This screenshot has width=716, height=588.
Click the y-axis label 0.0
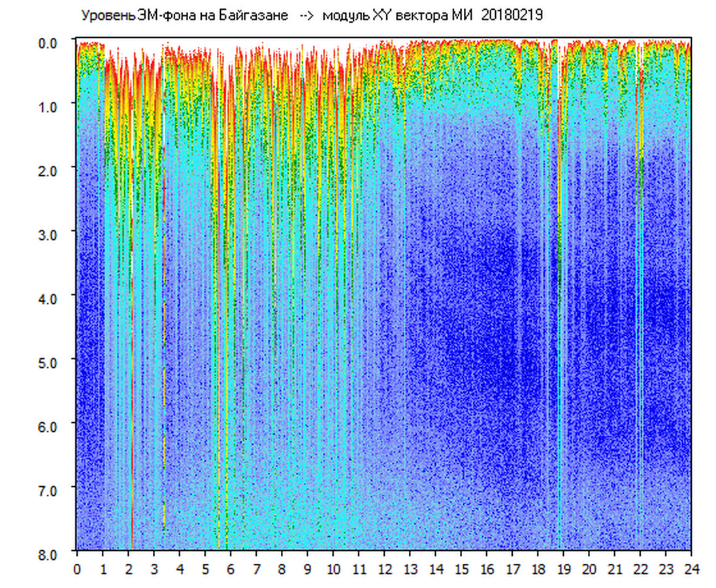point(48,43)
